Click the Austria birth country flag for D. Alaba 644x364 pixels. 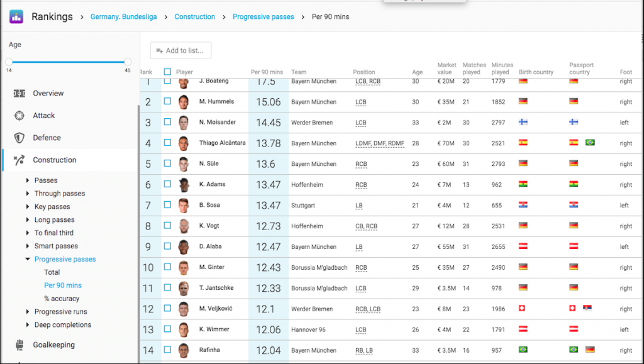[x=523, y=246]
